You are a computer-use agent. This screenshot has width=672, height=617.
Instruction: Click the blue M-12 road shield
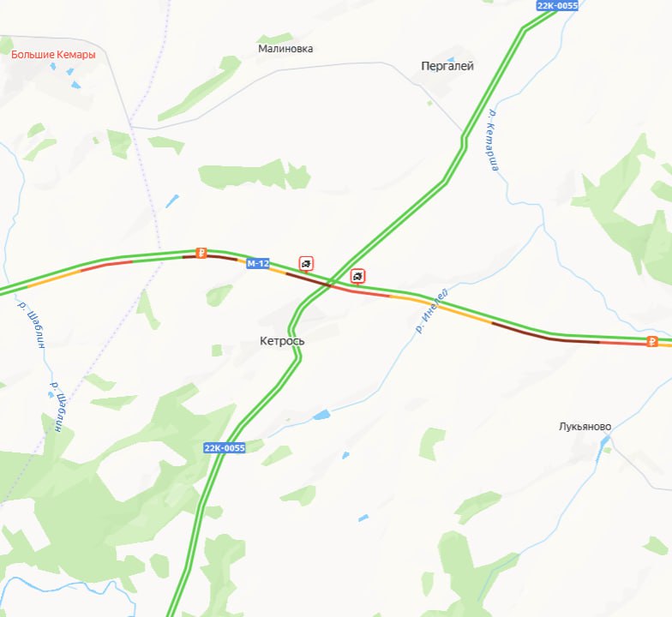(x=258, y=264)
